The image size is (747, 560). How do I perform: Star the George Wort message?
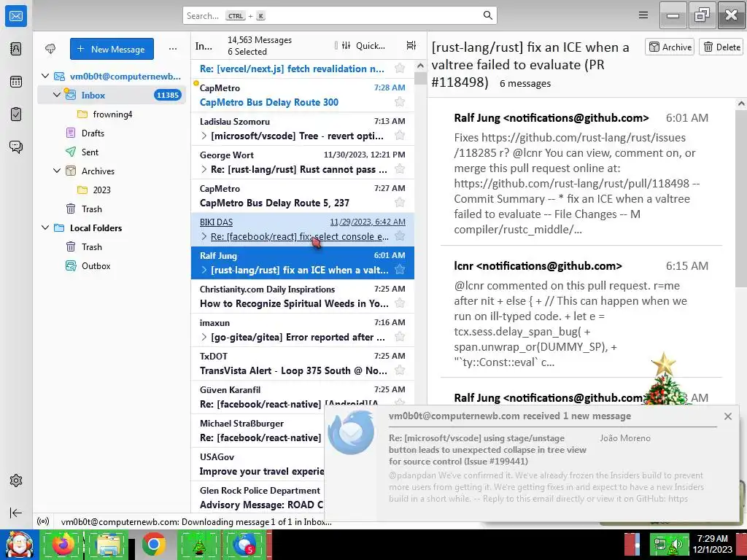[x=400, y=168]
